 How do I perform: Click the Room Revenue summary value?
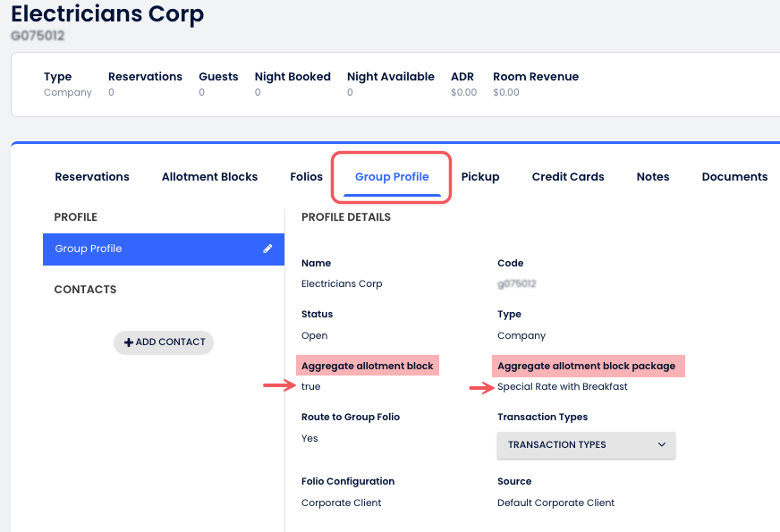(506, 93)
